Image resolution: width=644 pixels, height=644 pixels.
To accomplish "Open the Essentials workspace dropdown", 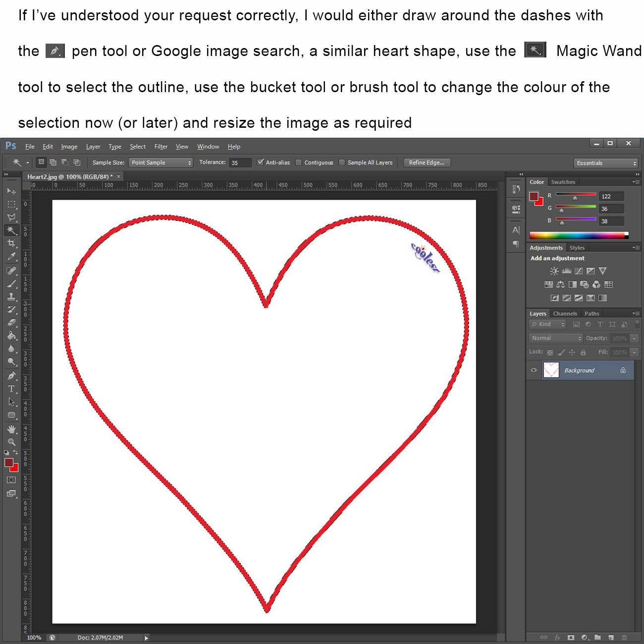I will [606, 163].
